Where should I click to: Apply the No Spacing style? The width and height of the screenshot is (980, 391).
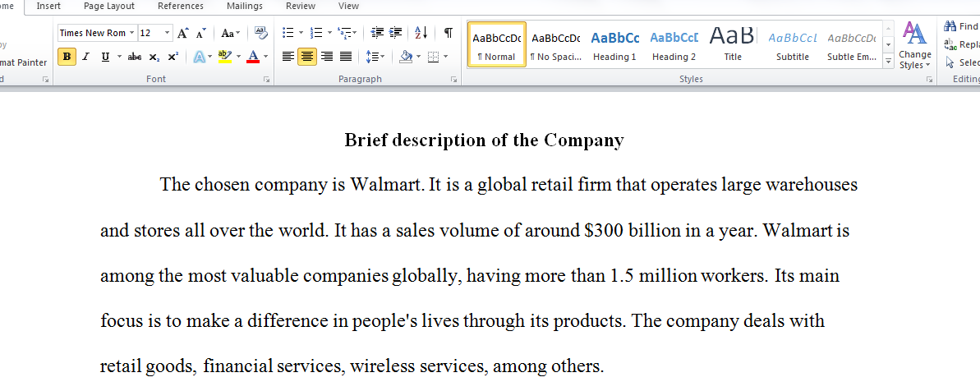(555, 45)
